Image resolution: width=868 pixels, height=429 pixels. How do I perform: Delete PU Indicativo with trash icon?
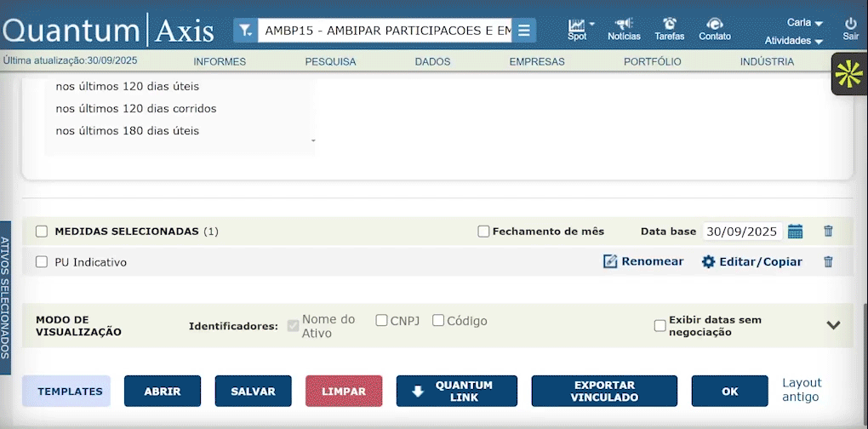[x=828, y=262]
